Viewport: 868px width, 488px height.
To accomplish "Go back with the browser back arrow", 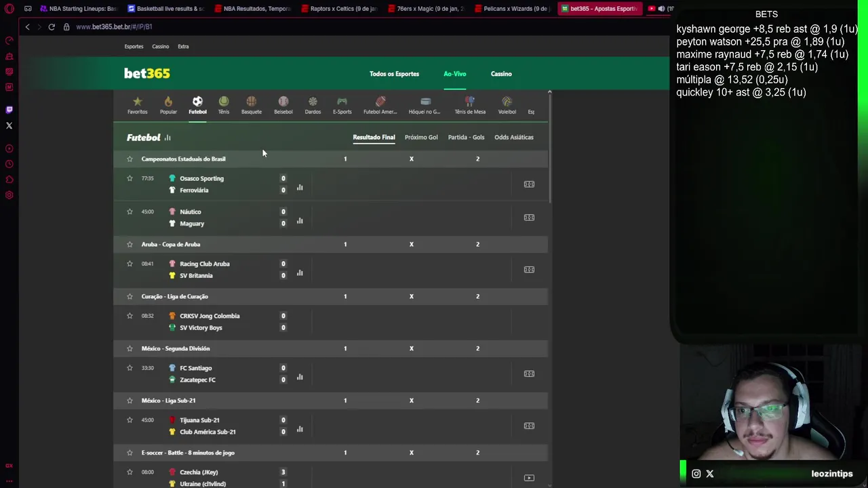I will point(27,26).
